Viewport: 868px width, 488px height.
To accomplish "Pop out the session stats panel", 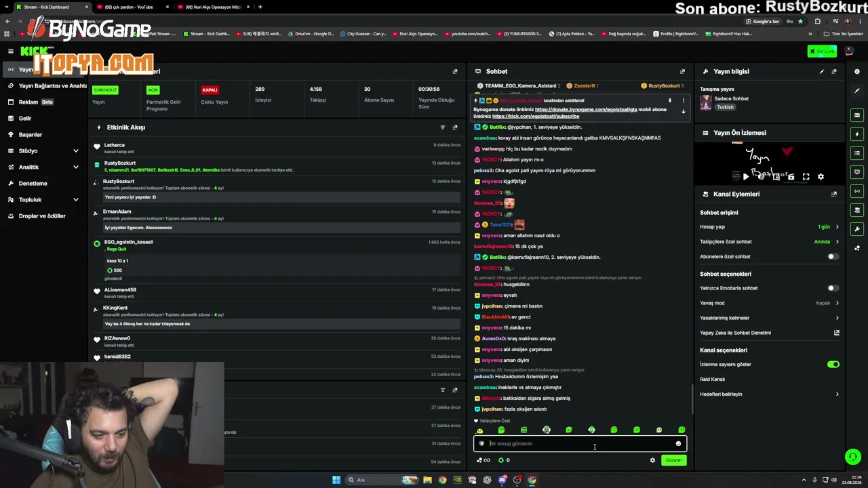I will (x=455, y=71).
